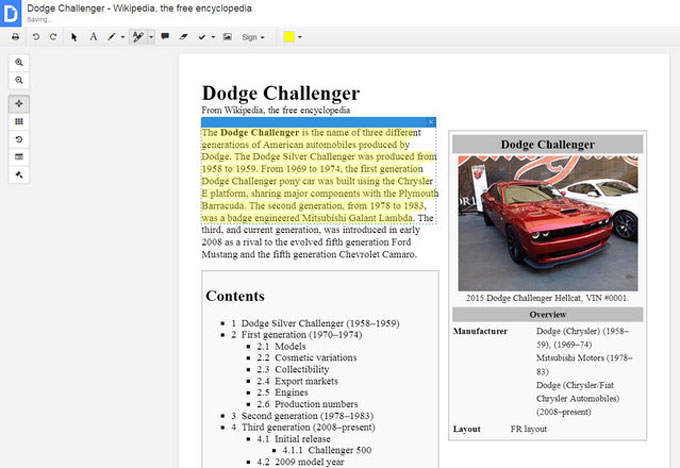The width and height of the screenshot is (680, 468).
Task: Click the DocHub logo icon
Action: click(10, 13)
